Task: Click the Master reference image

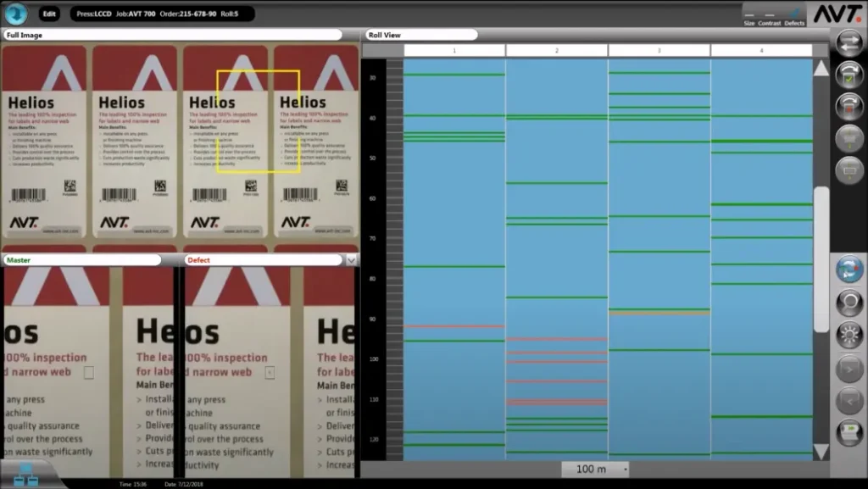Action: pos(88,372)
